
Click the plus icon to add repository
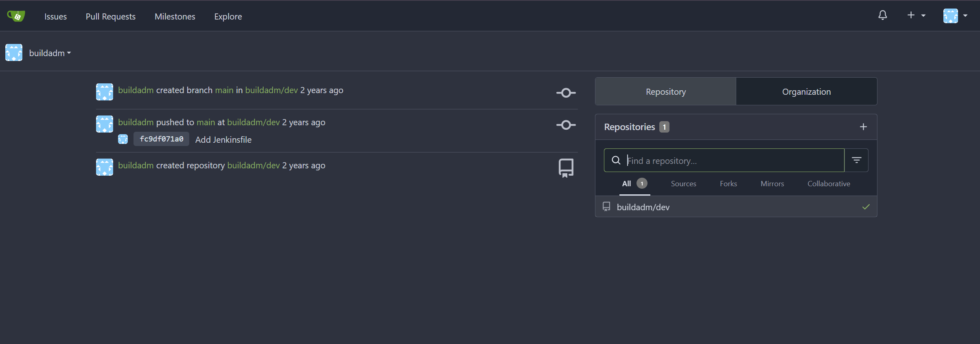863,127
